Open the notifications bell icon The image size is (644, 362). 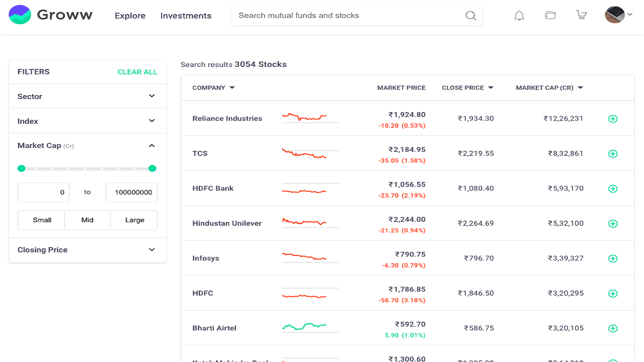tap(519, 16)
